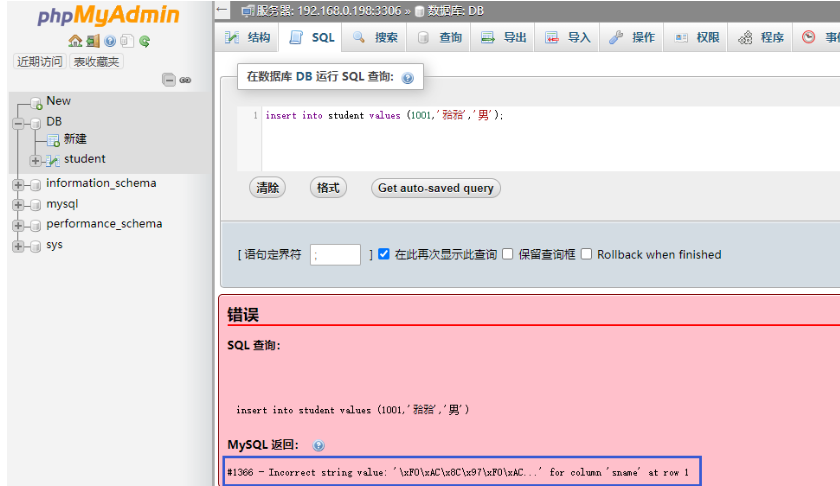Enable 保留查询框 checkbox

coord(507,254)
